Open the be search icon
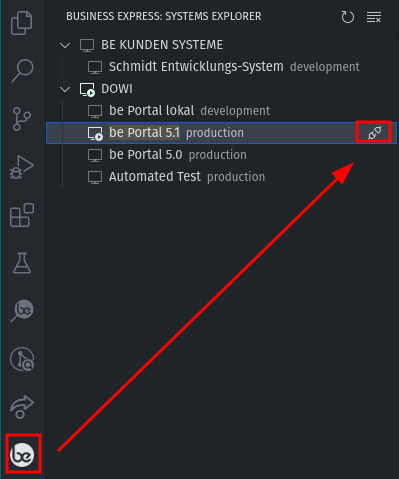This screenshot has height=479, width=399. pos(22,311)
